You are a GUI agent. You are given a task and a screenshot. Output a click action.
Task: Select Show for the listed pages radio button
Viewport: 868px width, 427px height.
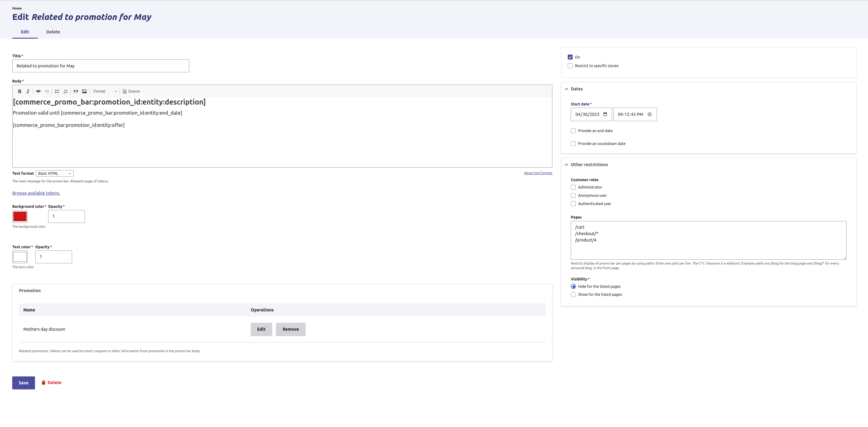coord(574,294)
